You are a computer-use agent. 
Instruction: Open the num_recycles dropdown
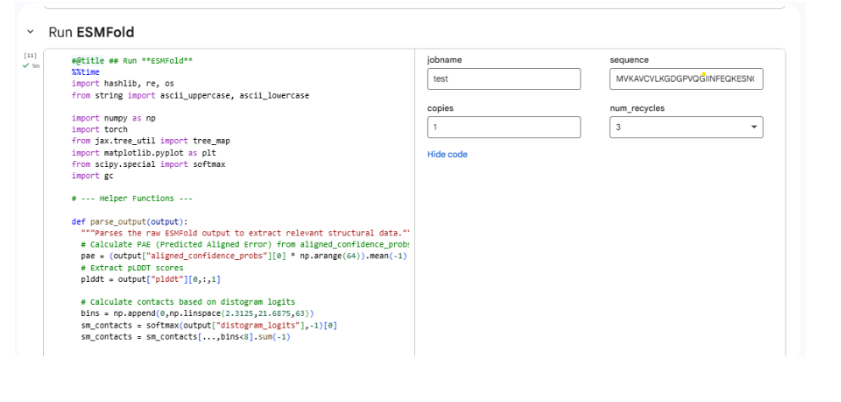(x=686, y=127)
